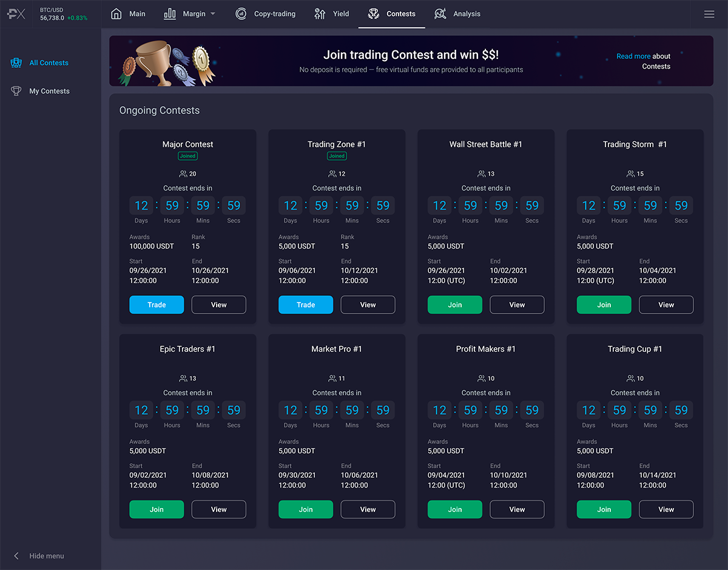Click the Trading Storm #1 title

(635, 144)
